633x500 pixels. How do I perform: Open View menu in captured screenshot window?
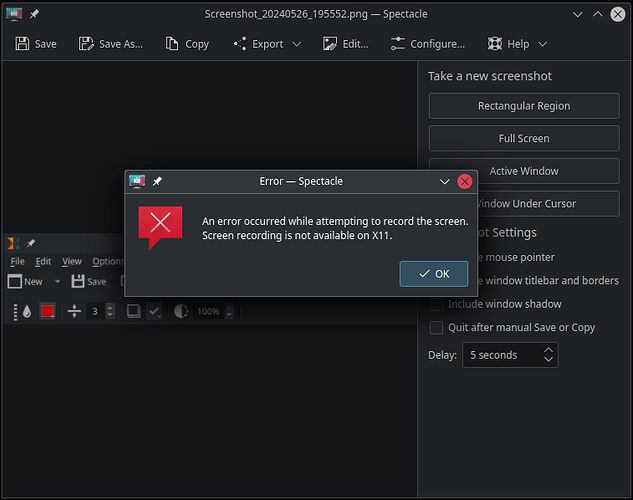click(72, 262)
